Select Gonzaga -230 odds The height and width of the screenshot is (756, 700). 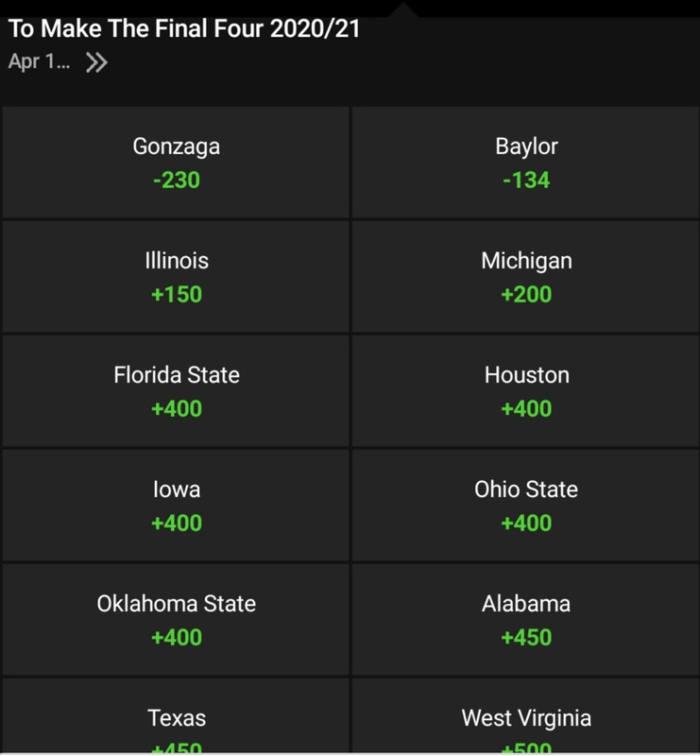pos(176,163)
